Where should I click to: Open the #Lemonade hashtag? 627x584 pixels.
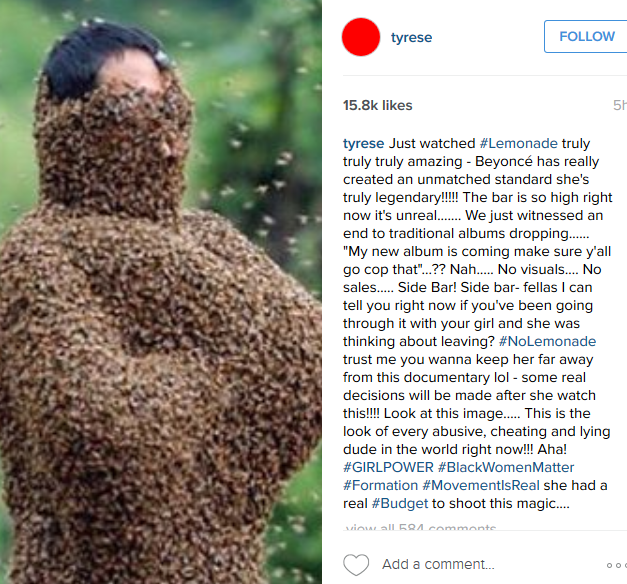[x=519, y=143]
